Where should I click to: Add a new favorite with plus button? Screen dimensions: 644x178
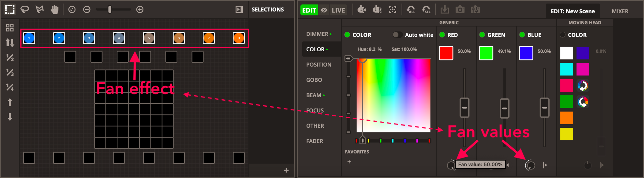click(x=349, y=162)
